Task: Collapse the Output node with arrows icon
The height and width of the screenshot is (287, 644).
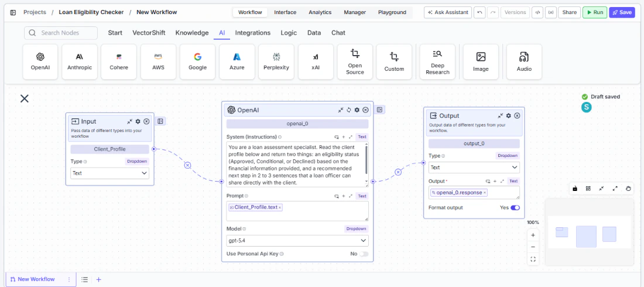Action: pyautogui.click(x=500, y=116)
